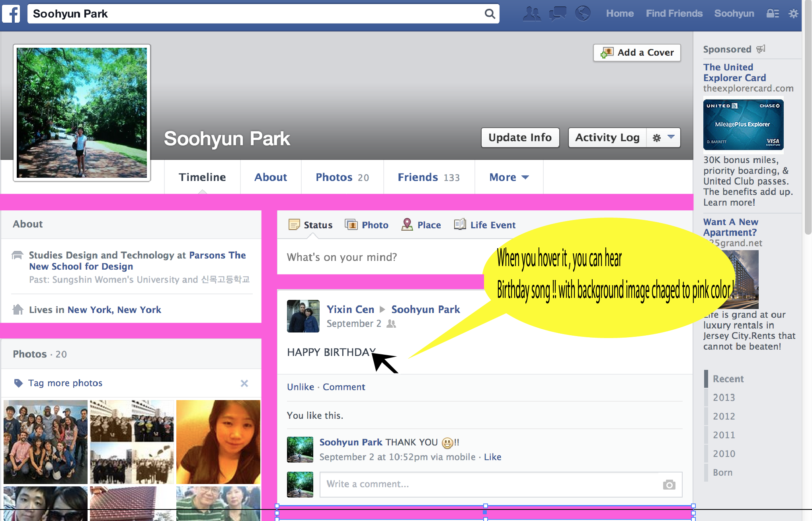
Task: Jump to Born in timeline navigator
Action: [x=722, y=472]
